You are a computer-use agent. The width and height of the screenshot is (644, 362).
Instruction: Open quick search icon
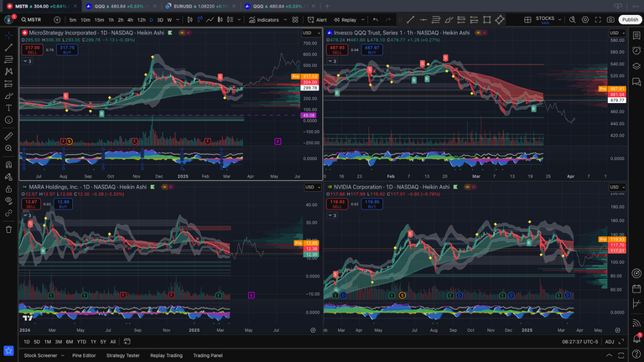[x=572, y=20]
